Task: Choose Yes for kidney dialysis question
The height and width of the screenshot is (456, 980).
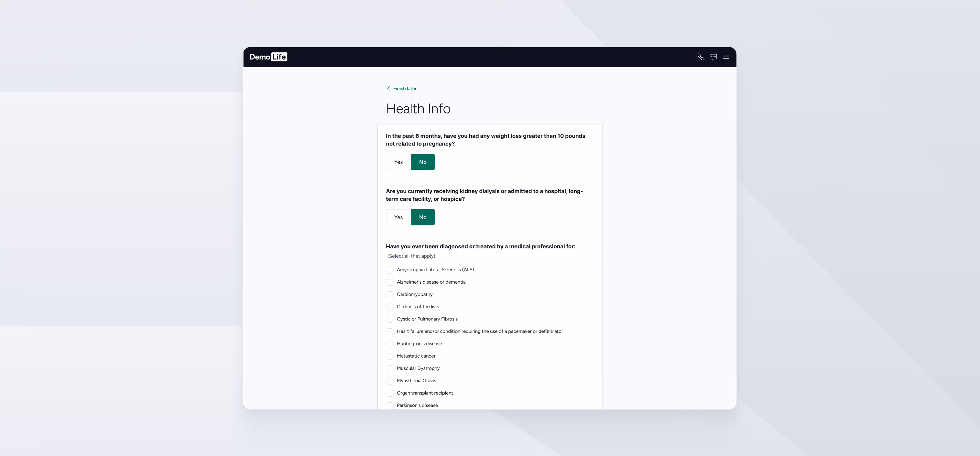Action: 398,217
